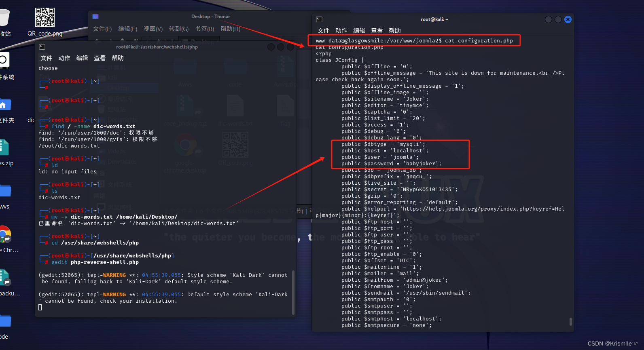This screenshot has height=350, width=644.
Task: Launch Chrome from the desktop shortcut
Action: click(x=5, y=234)
